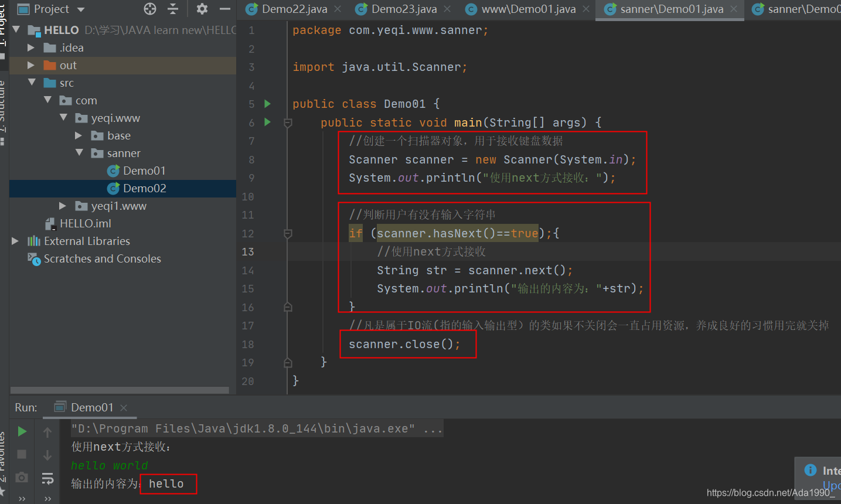Click run gutter icon beside class Demo01
This screenshot has width=841, height=504.
pos(268,104)
